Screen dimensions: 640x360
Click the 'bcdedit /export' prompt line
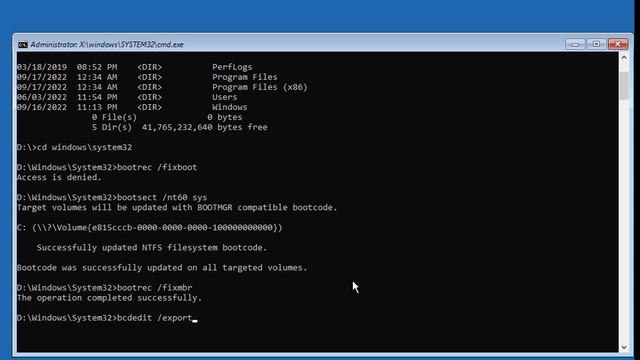[x=107, y=318]
